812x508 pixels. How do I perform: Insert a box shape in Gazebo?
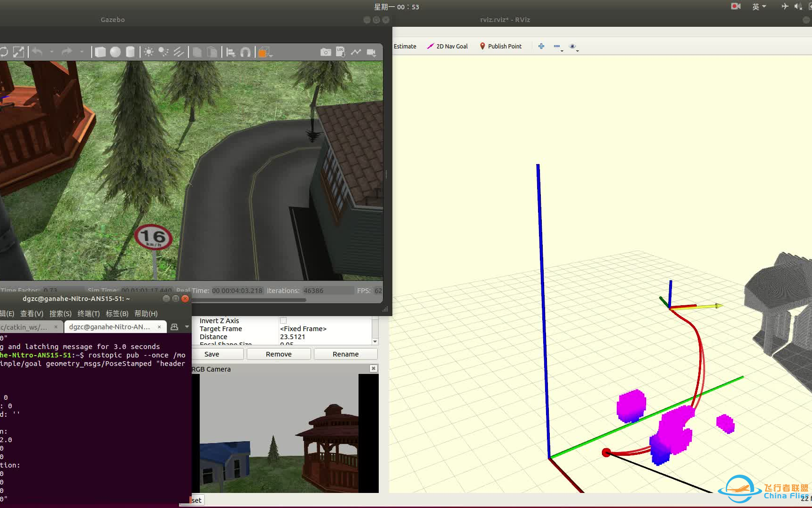click(100, 52)
